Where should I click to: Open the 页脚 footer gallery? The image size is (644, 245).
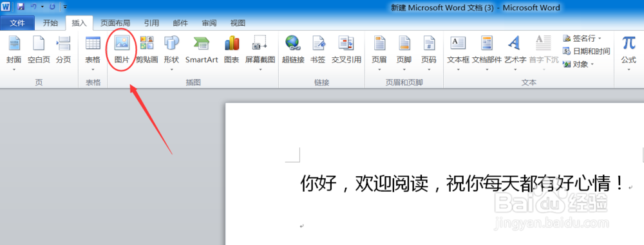click(x=404, y=53)
